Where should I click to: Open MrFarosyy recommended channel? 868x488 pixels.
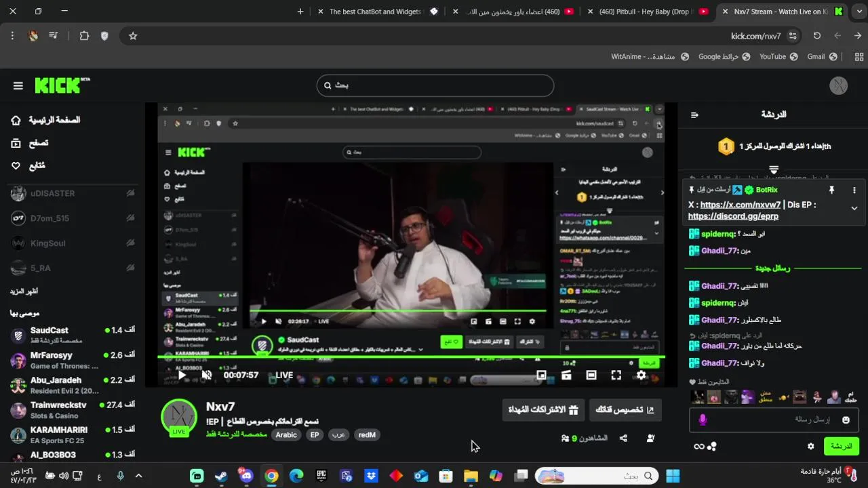point(72,360)
